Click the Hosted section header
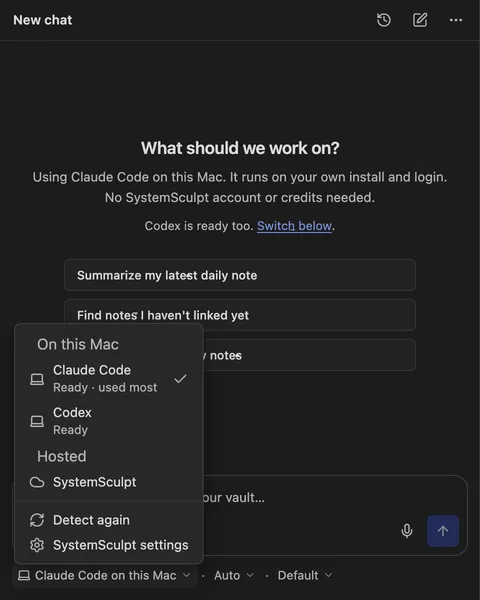 pos(62,456)
